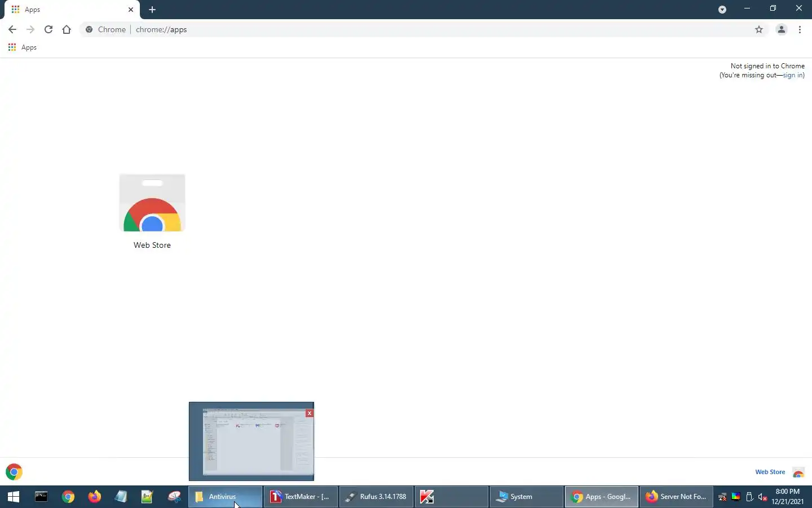812x508 pixels.
Task: Open the pinned green spreadsheet taskbar icon
Action: (147, 497)
